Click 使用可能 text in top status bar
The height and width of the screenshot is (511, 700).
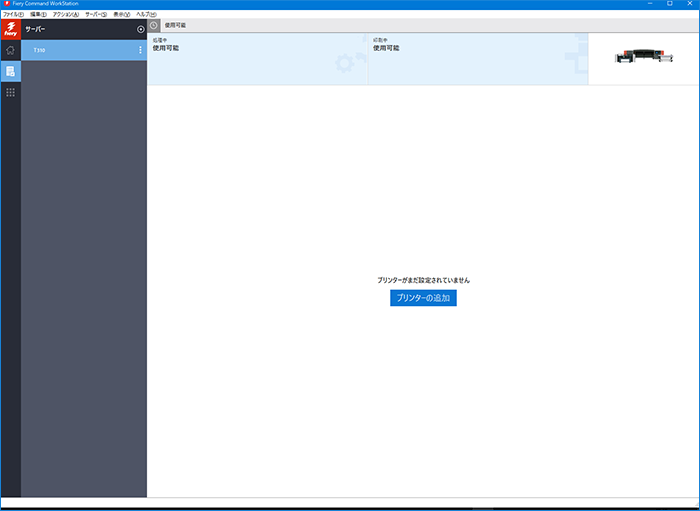point(175,25)
